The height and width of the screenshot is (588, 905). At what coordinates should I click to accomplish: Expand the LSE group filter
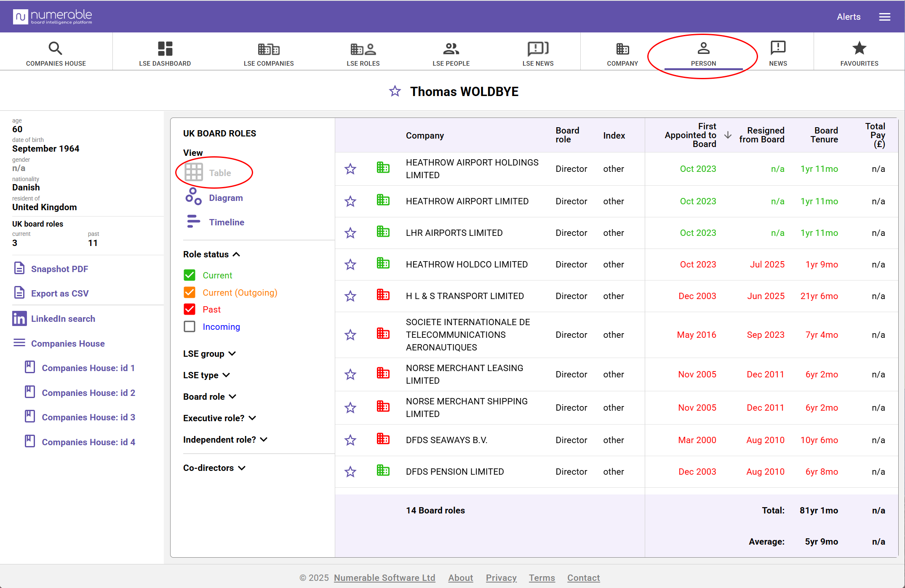pos(209,354)
